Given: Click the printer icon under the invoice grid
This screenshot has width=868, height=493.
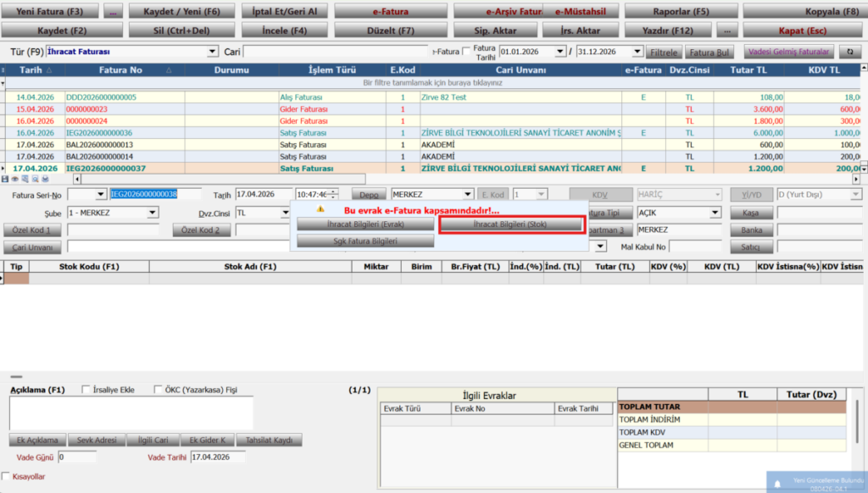Looking at the screenshot, I should [46, 180].
